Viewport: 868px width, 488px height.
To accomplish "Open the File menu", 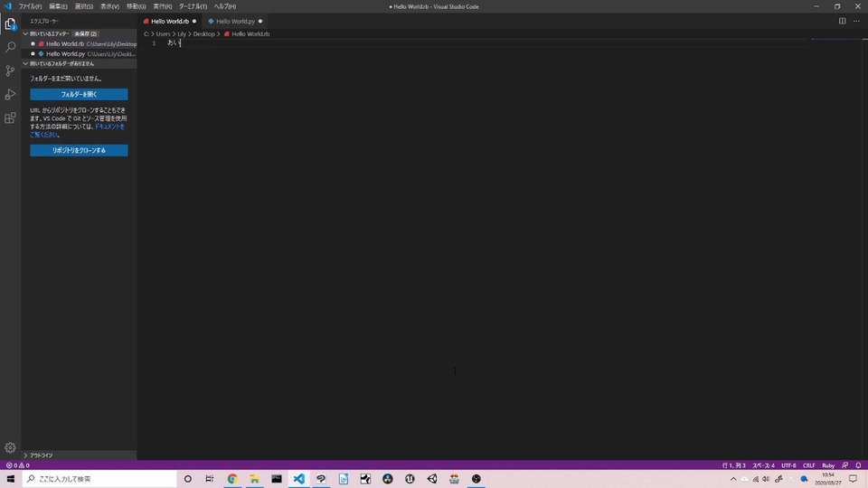I will coord(30,6).
